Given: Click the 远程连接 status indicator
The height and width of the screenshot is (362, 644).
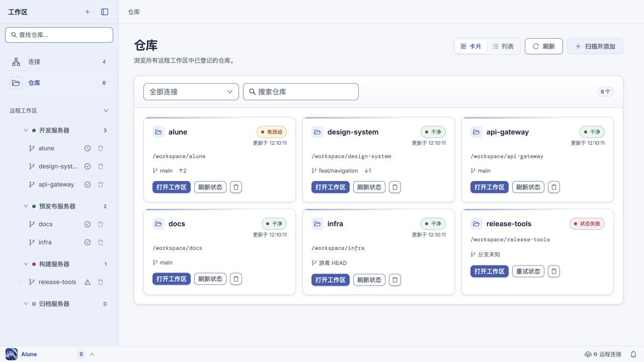Looking at the screenshot, I should [x=603, y=354].
